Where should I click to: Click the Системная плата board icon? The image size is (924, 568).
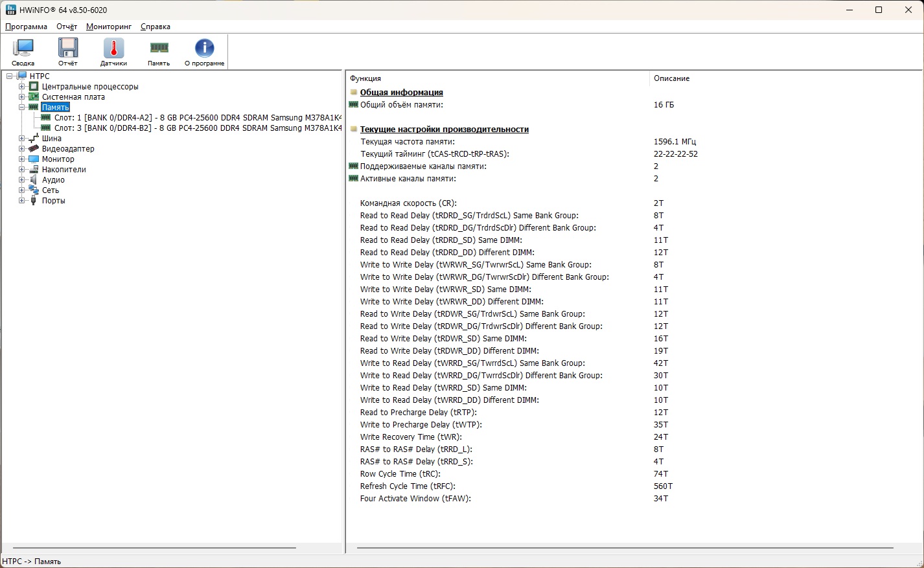pos(34,97)
